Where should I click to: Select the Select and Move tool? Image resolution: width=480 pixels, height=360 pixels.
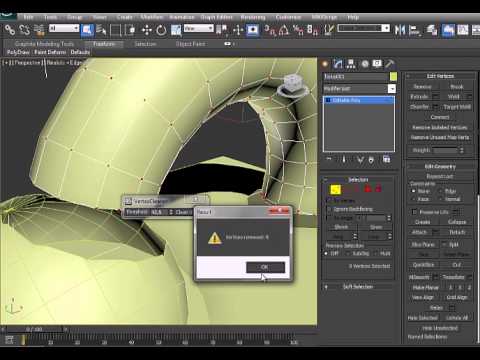coord(147,30)
